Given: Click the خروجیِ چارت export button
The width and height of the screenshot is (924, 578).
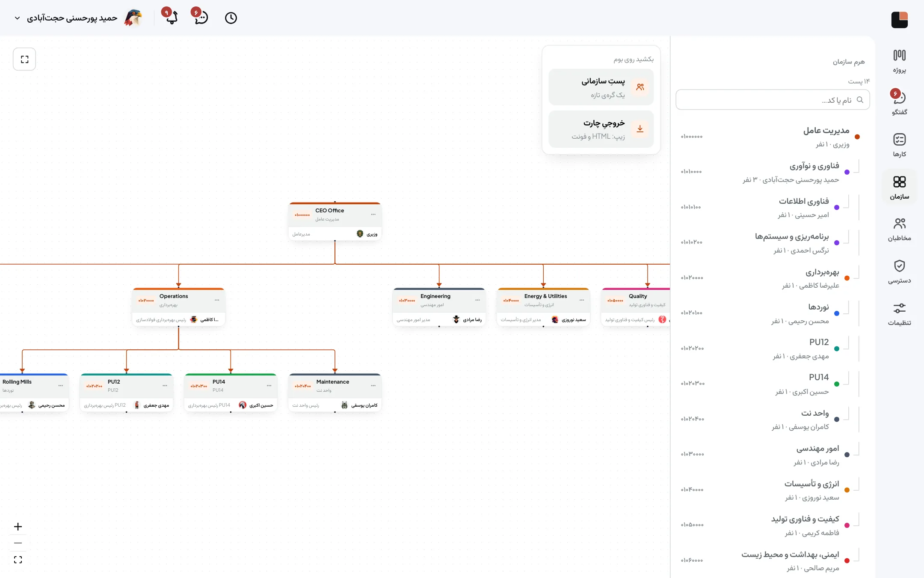Looking at the screenshot, I should [601, 129].
